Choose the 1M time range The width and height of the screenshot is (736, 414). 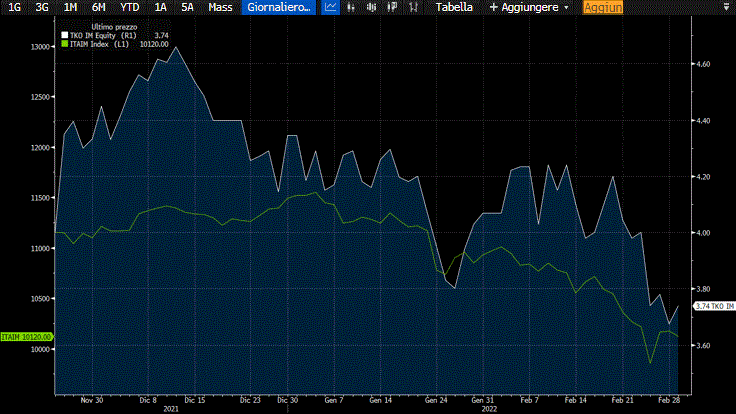point(70,7)
